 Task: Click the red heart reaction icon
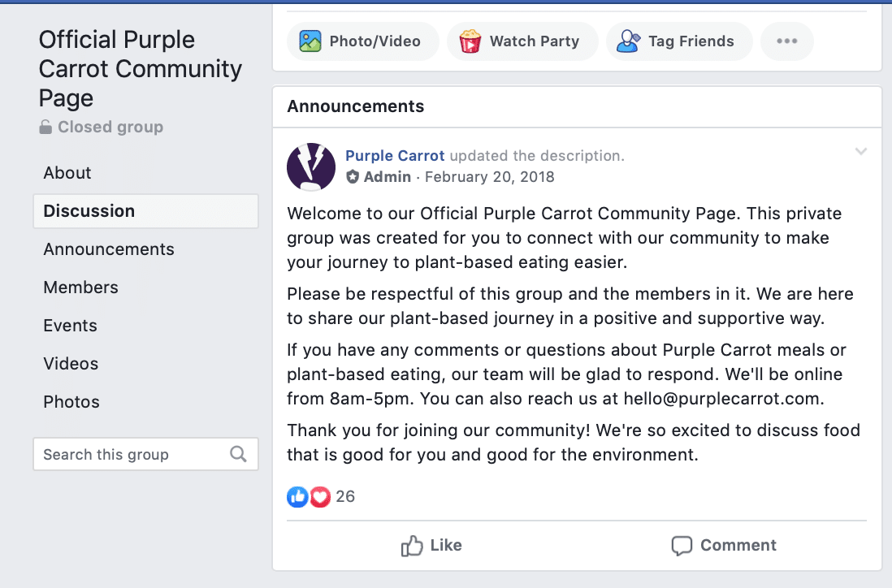point(320,497)
